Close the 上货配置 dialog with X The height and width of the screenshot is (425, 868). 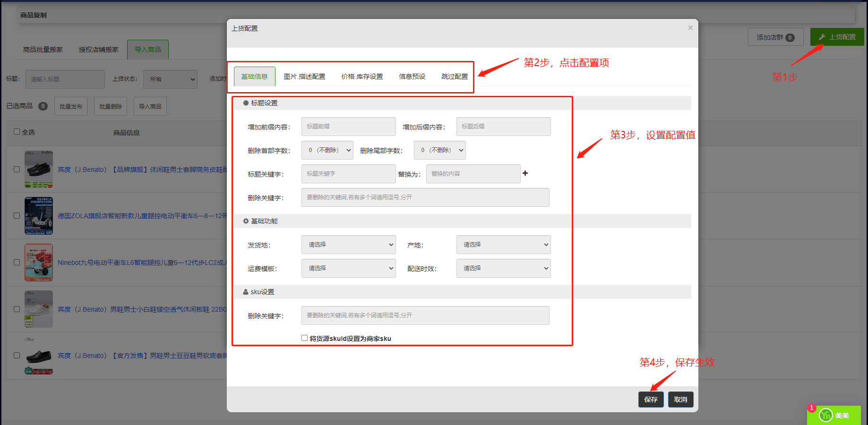690,28
